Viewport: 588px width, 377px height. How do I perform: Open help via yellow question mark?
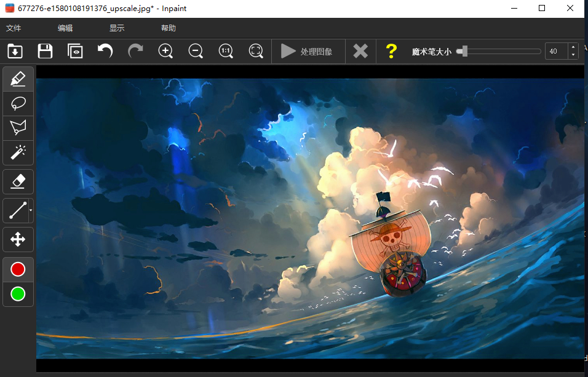pyautogui.click(x=391, y=51)
